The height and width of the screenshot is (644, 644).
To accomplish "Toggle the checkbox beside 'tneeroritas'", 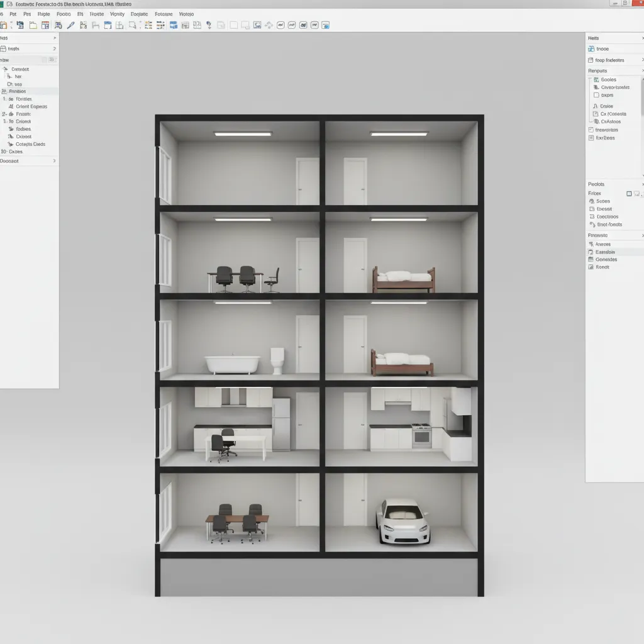I will click(x=591, y=130).
